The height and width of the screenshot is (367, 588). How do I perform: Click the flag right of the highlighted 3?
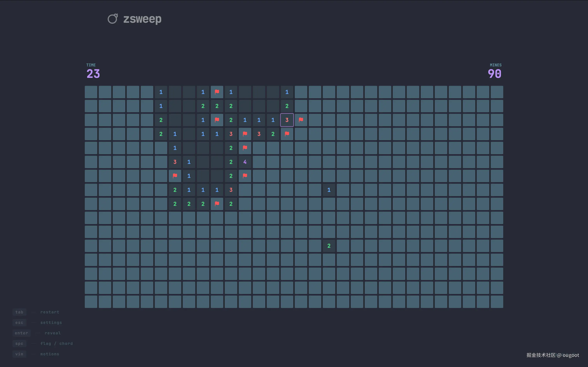point(301,120)
